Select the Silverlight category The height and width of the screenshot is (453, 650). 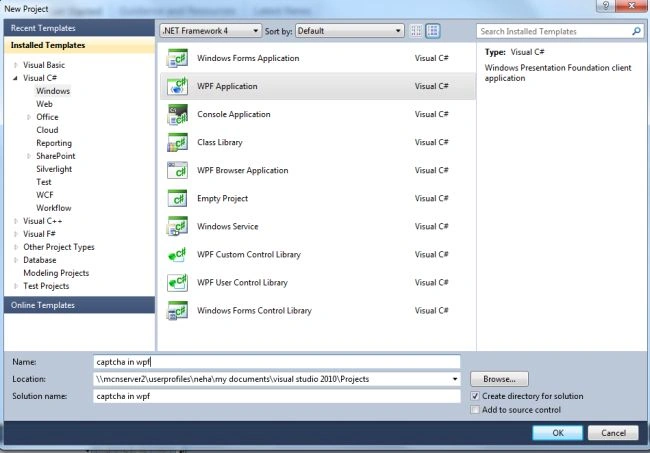click(x=54, y=169)
